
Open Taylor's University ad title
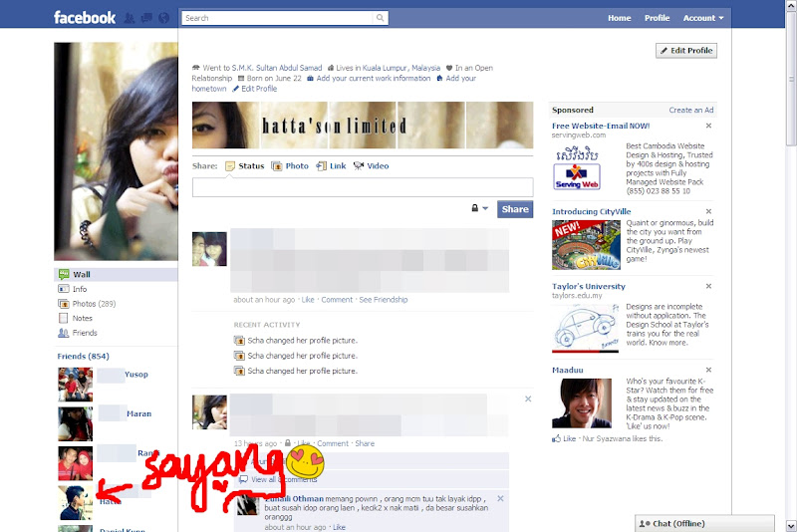[x=589, y=286]
